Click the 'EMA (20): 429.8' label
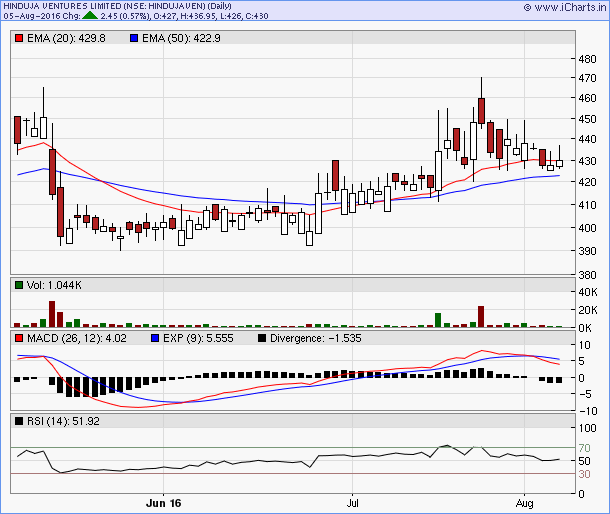 [66, 38]
